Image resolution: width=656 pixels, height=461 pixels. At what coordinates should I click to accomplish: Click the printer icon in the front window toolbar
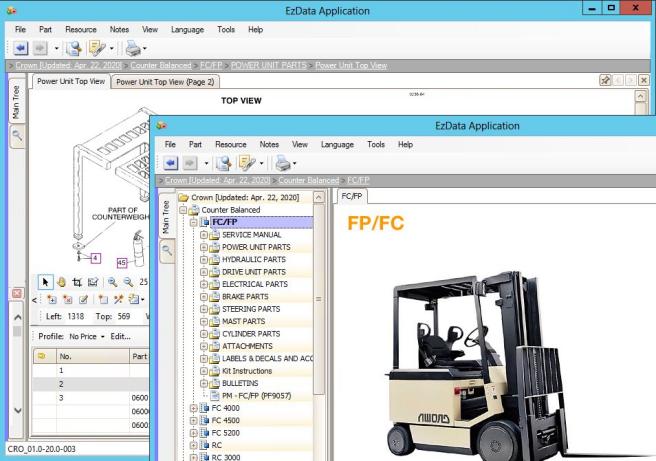pos(283,162)
